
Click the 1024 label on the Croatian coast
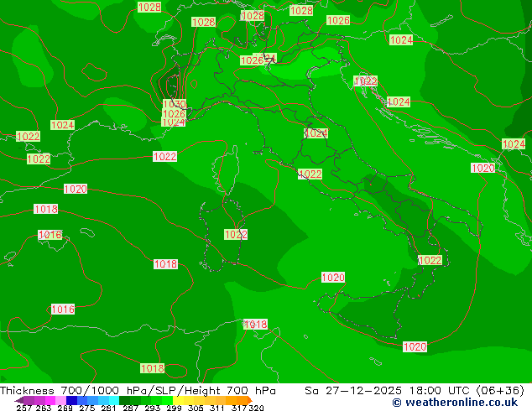pos(399,101)
